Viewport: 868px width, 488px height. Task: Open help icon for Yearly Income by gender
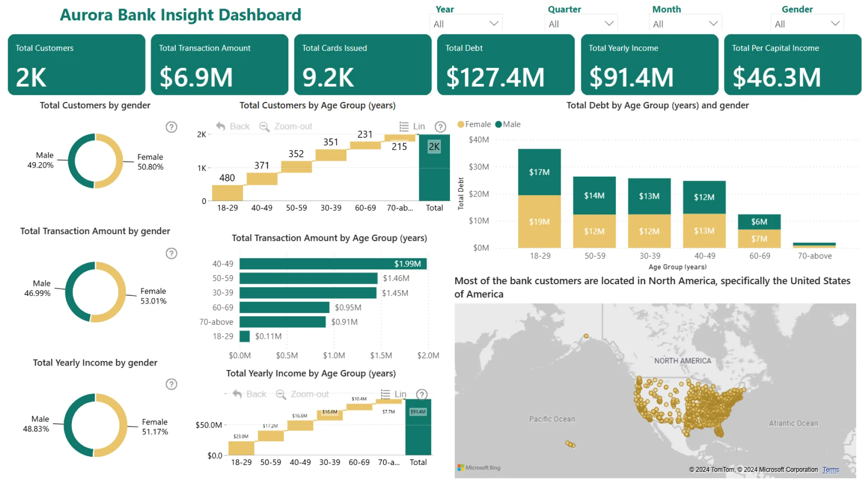(x=171, y=384)
